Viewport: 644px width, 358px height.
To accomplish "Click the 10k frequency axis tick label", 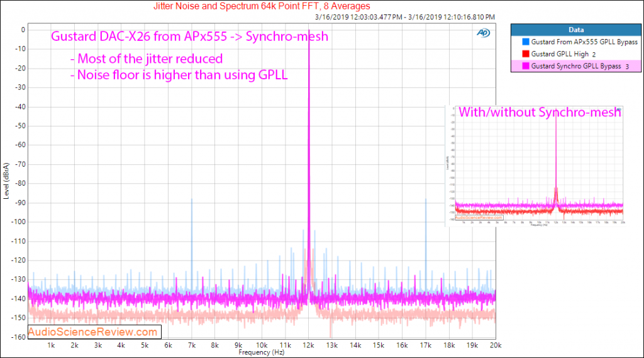I will click(262, 345).
